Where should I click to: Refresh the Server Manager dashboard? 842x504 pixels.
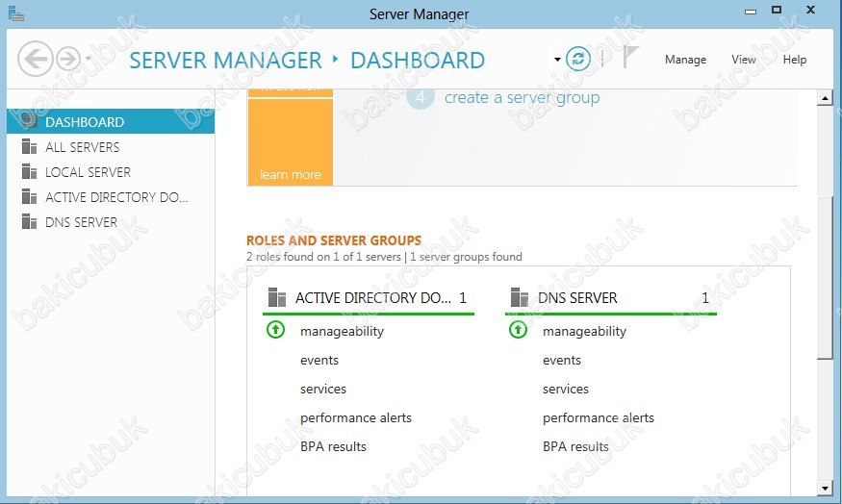(577, 60)
